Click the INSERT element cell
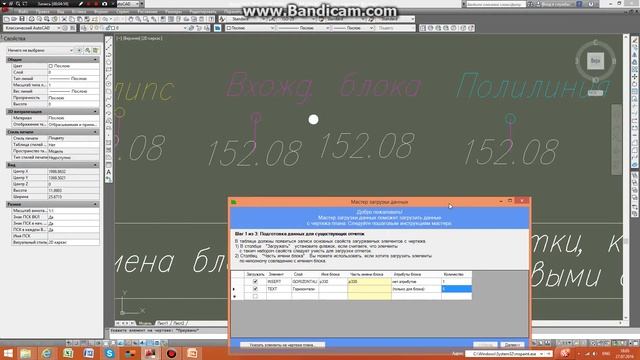This screenshot has height=360, width=640. point(279,282)
